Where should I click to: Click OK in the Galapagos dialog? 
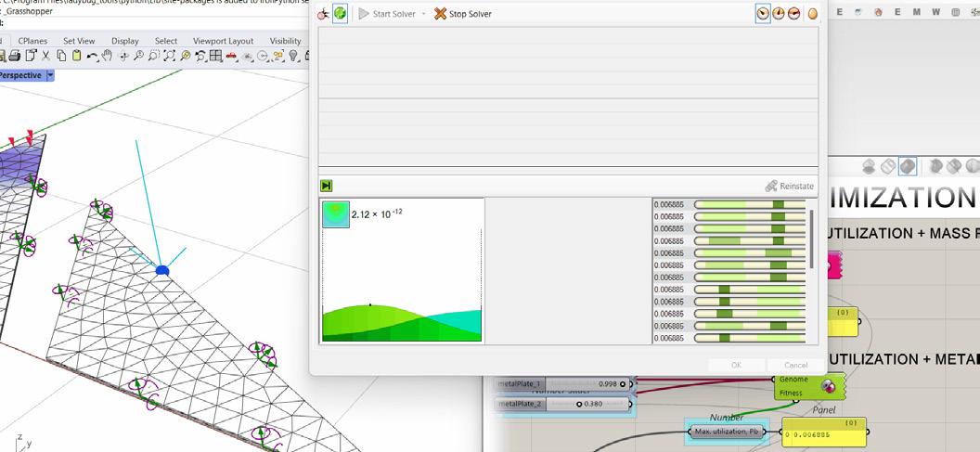[736, 365]
